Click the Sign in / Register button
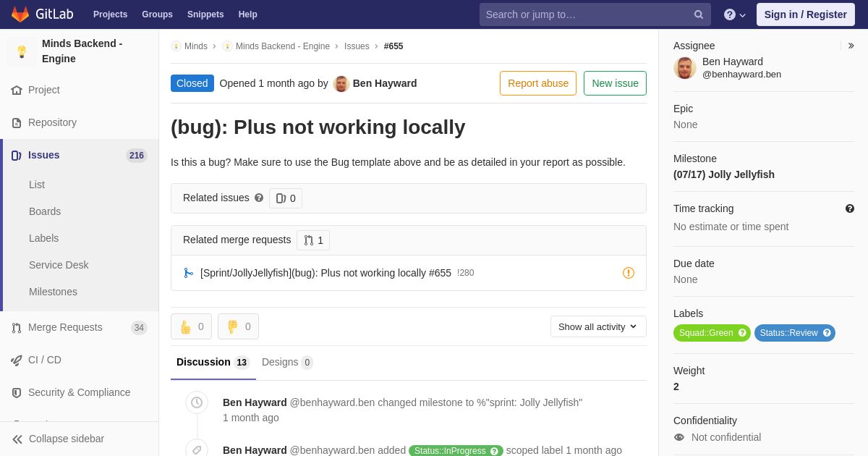The height and width of the screenshot is (456, 868). [805, 14]
